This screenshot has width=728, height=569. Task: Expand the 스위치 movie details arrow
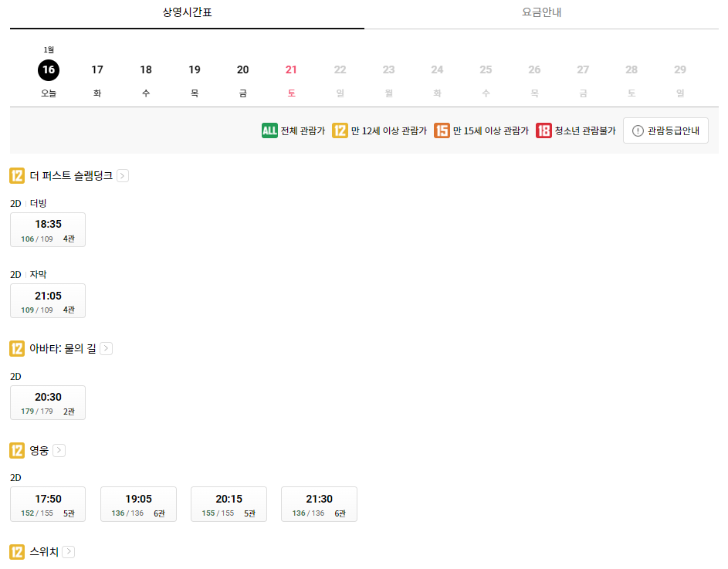(68, 551)
